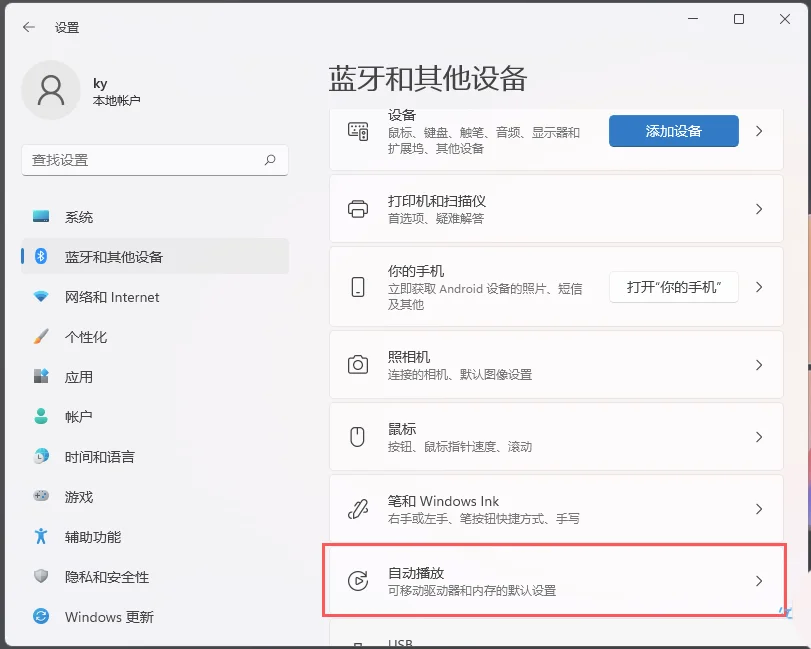The height and width of the screenshot is (649, 811).
Task: Open 照相机 settings
Action: click(x=557, y=365)
